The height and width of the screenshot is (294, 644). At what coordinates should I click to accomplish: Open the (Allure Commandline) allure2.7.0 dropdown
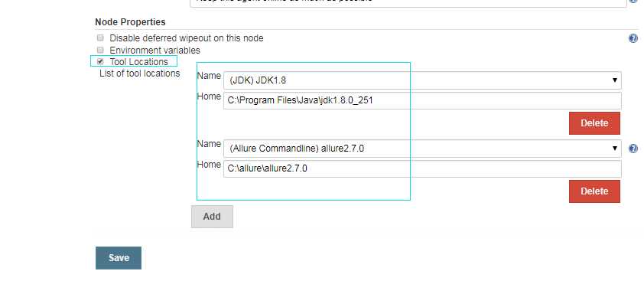pos(422,149)
